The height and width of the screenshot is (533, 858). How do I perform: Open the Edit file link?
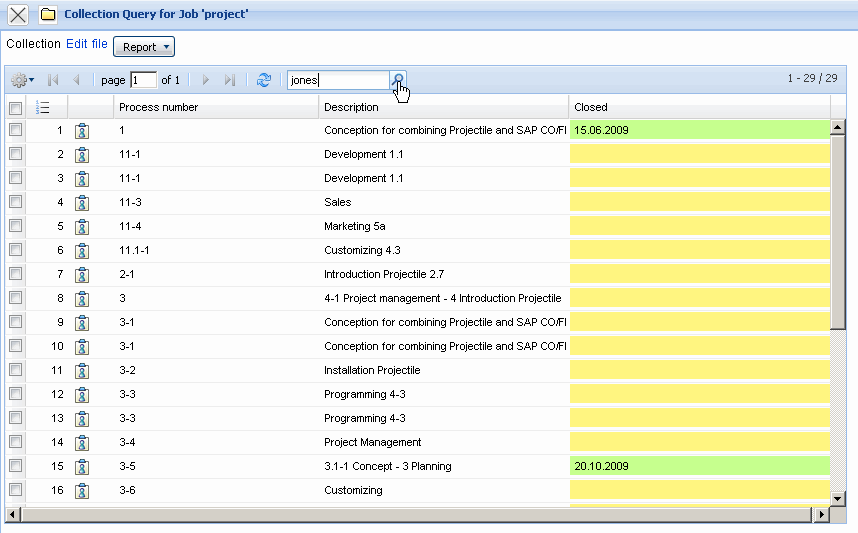pos(87,44)
